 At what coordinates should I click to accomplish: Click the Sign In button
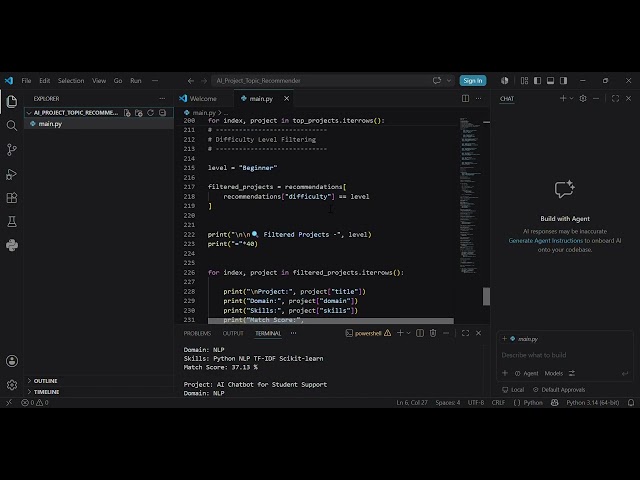pyautogui.click(x=473, y=80)
